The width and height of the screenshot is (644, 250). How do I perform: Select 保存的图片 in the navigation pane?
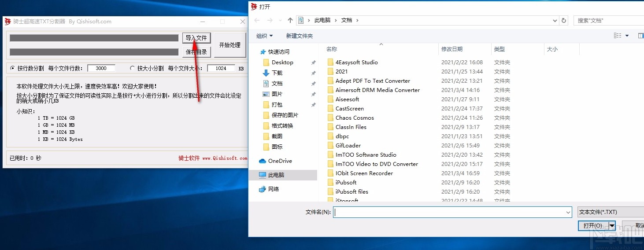(285, 115)
